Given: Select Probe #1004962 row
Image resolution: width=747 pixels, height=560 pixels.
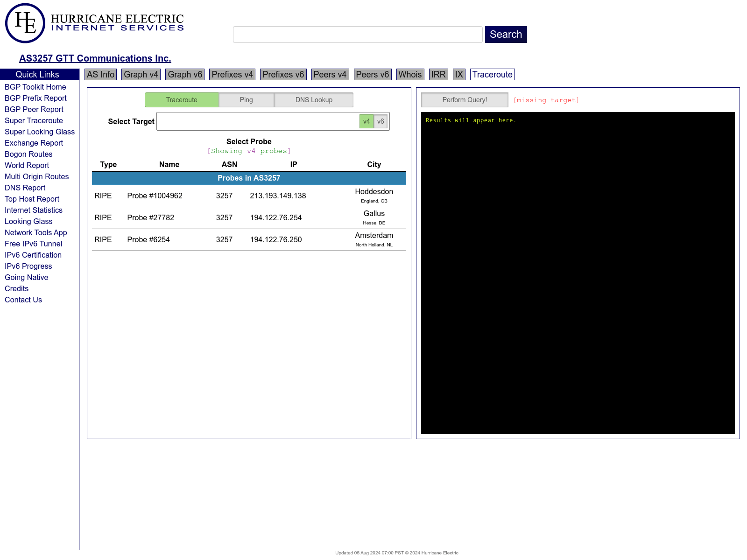Looking at the screenshot, I should pyautogui.click(x=249, y=196).
